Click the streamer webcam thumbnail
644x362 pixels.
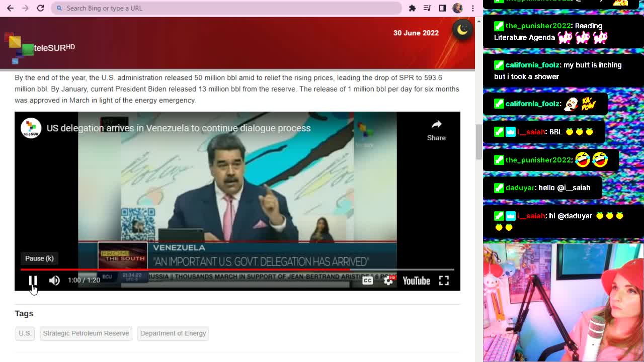(x=563, y=303)
